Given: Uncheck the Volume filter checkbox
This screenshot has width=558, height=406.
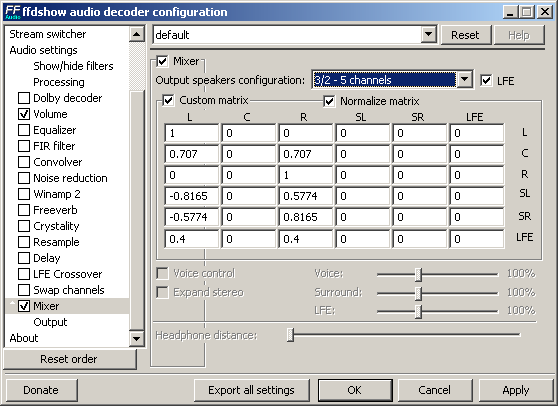Looking at the screenshot, I should [x=24, y=114].
